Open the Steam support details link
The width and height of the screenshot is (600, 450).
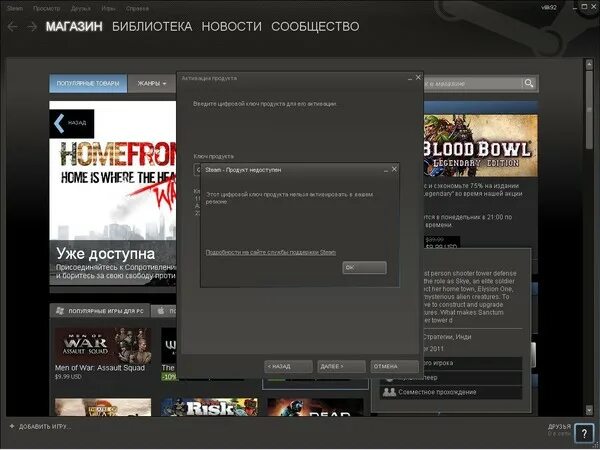click(x=271, y=252)
